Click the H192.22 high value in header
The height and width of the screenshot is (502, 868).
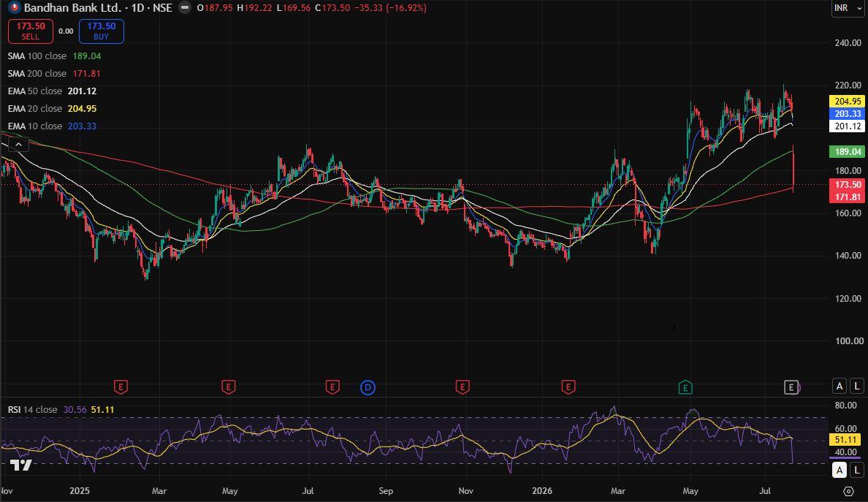[255, 8]
